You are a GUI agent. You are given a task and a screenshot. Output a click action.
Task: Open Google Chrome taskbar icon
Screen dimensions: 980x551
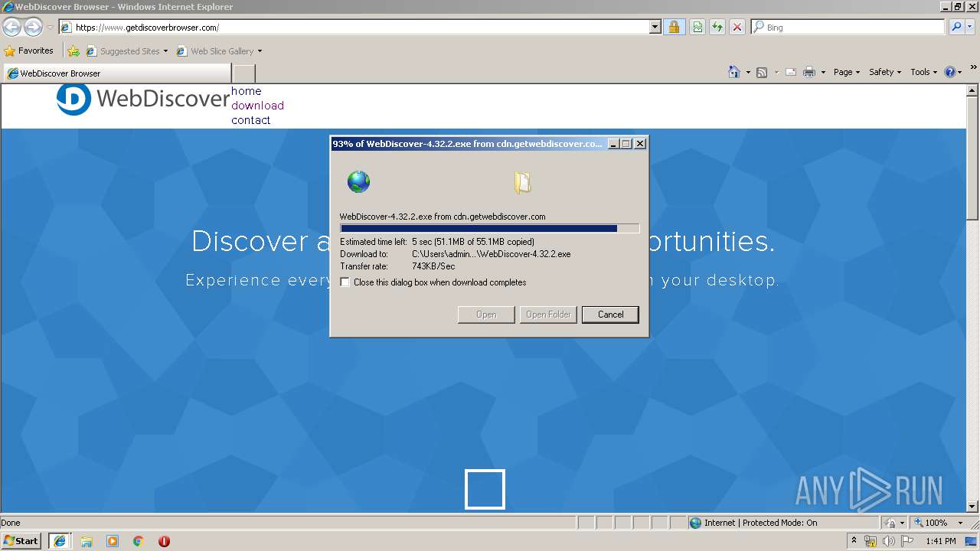tap(139, 541)
